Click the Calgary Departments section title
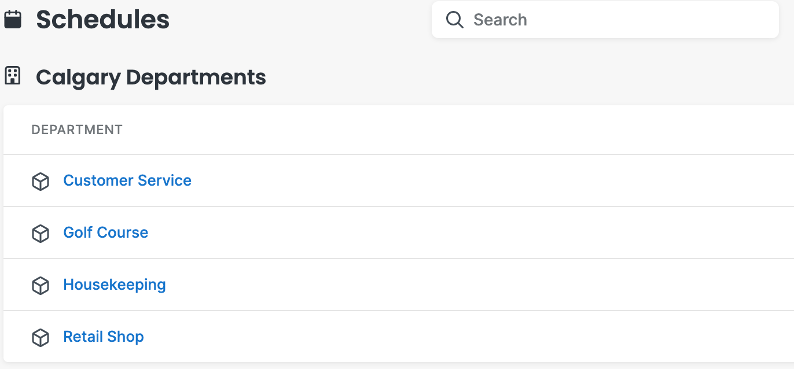The image size is (794, 370). [x=151, y=77]
